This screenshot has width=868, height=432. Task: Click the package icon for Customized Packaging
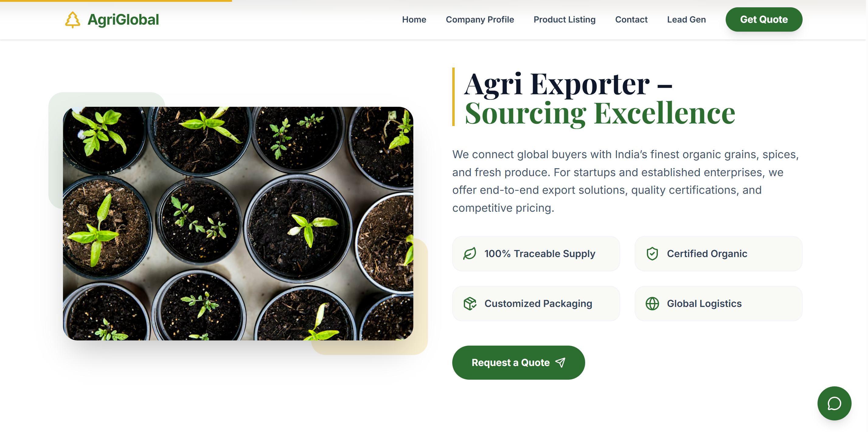[470, 304]
